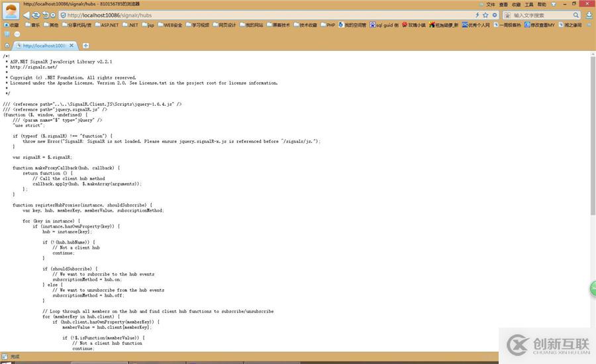Image resolution: width=596 pixels, height=364 pixels.
Task: Click 'function registerHubProxies' line
Action: (83, 205)
